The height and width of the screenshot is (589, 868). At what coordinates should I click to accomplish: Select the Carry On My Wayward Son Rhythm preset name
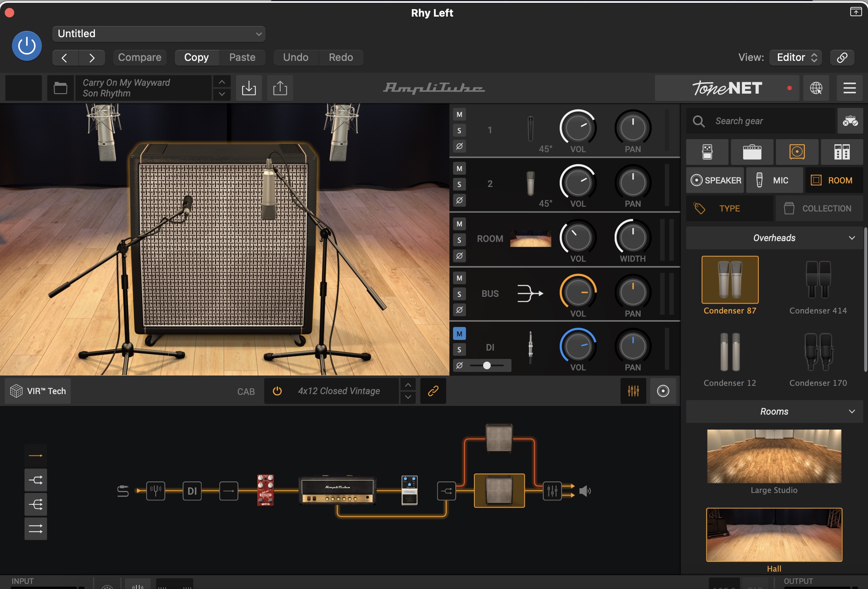pos(143,88)
